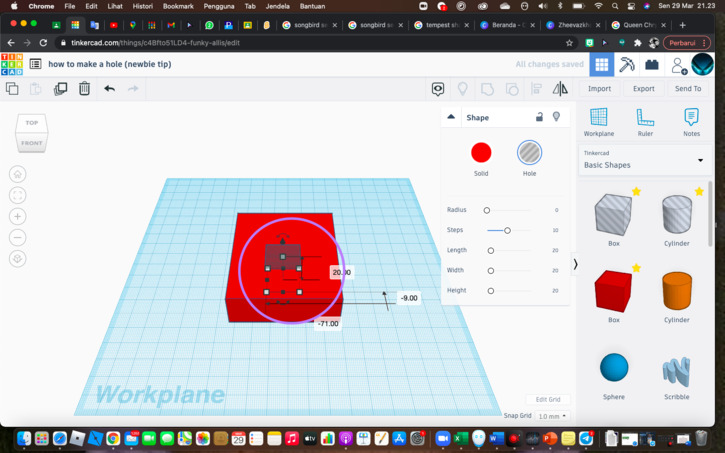Click the Steps slider handle
The image size is (725, 453).
coord(507,230)
